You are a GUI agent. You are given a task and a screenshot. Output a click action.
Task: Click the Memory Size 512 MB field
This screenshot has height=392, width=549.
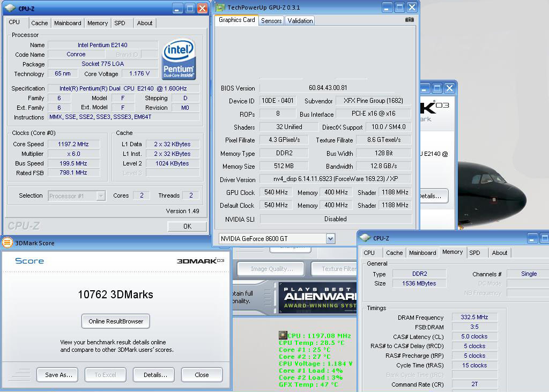pos(284,166)
